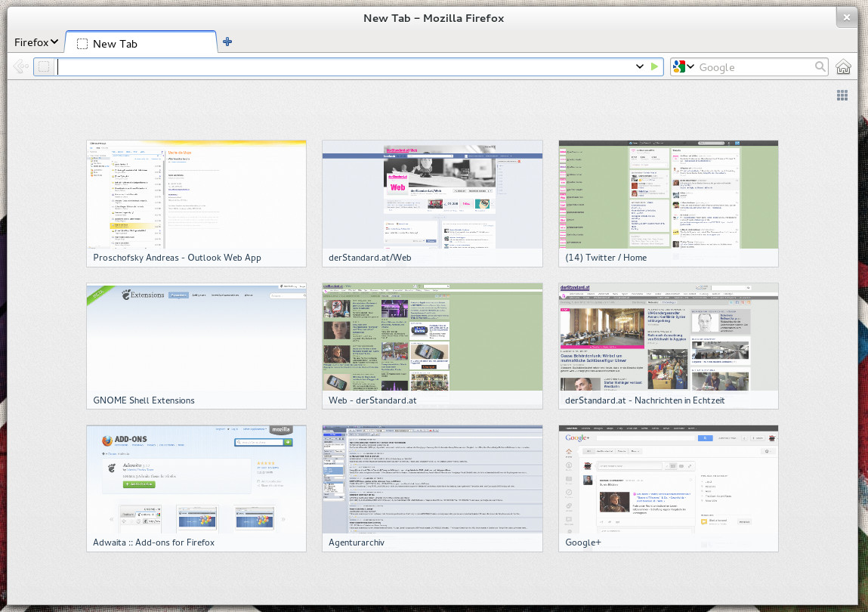Open the derStandard.at Nachrichten in Echtzeit thumbnail
Viewport: 868px width, 612px height.
click(x=668, y=346)
